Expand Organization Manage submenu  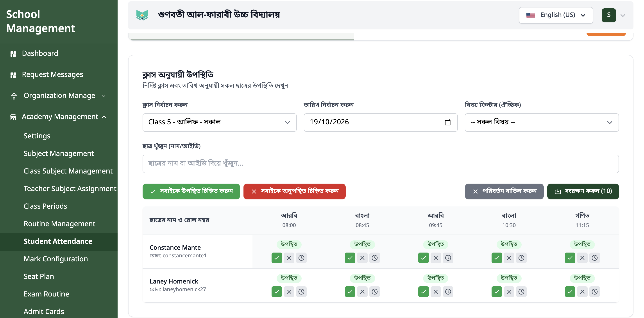pos(104,96)
